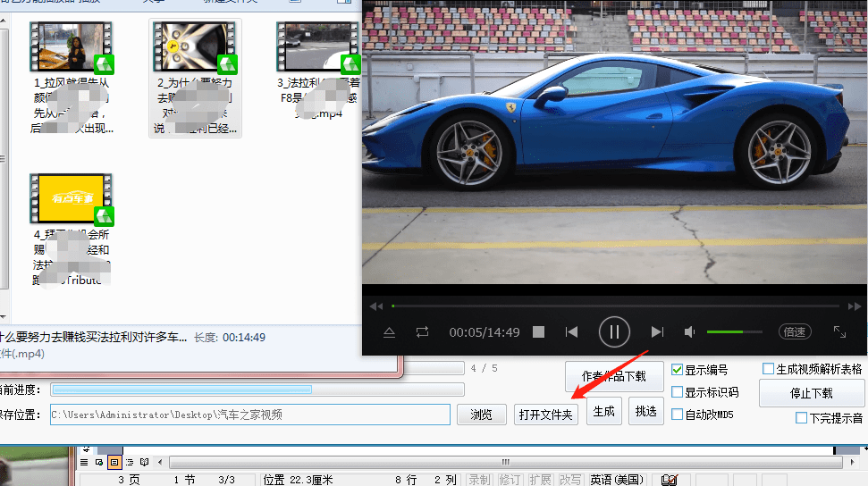The height and width of the screenshot is (486, 868).
Task: Uncheck the 显示编号 checkbox
Action: pos(678,370)
